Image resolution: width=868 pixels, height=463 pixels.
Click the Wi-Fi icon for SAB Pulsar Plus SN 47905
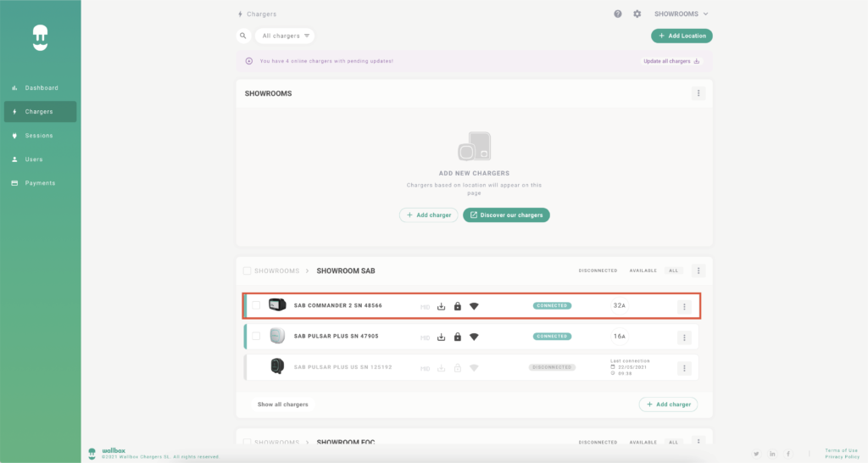coord(474,337)
